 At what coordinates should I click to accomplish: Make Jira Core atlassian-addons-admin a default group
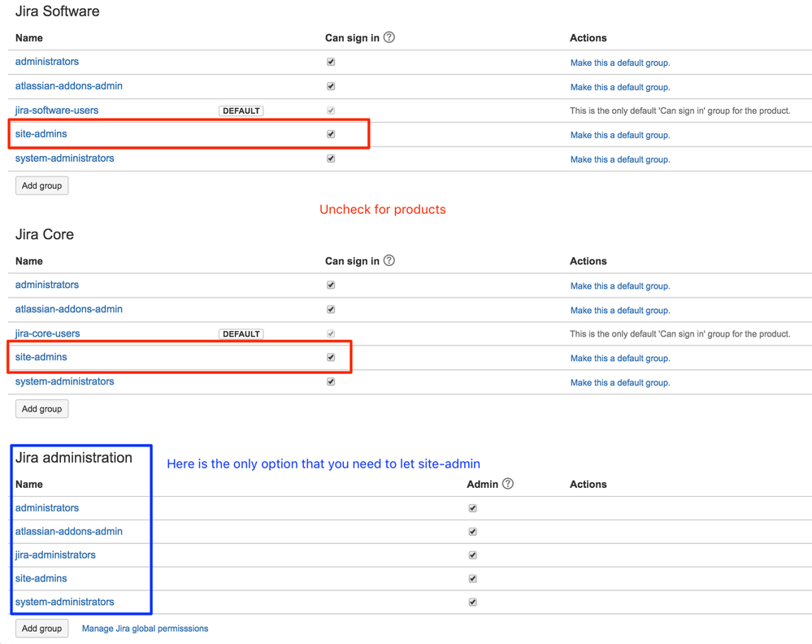tap(620, 311)
